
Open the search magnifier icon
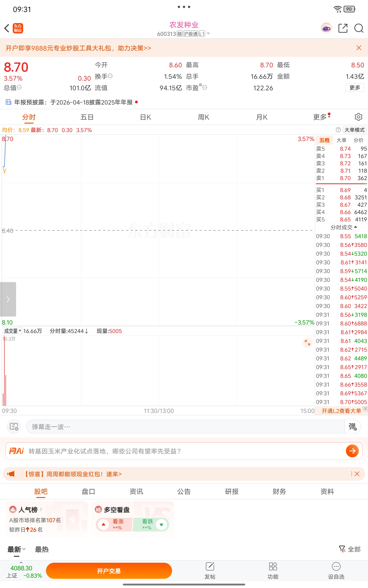[x=359, y=28]
